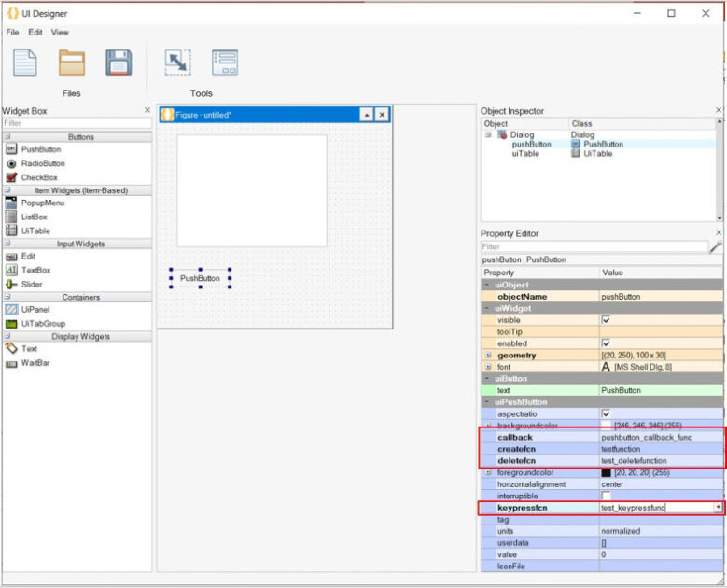Select the RadioButton widget in Widget Box
727x588 pixels.
(43, 163)
